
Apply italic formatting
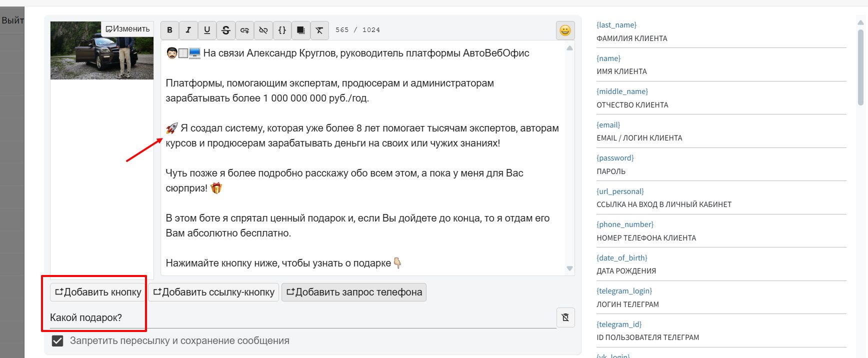tap(188, 30)
